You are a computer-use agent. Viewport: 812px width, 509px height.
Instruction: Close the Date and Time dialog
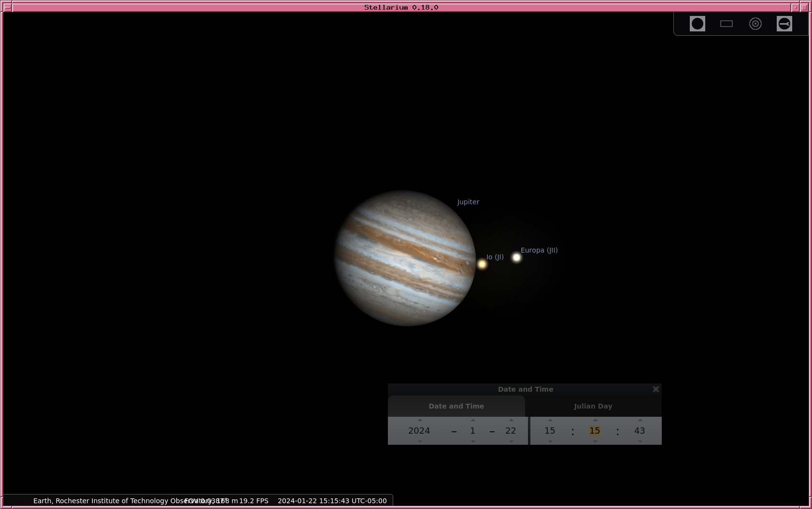click(x=655, y=389)
